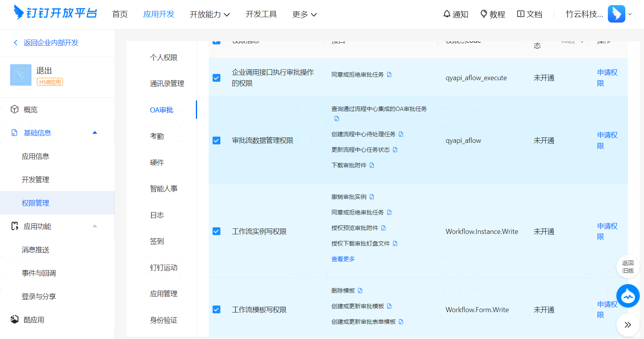The width and height of the screenshot is (644, 339).
Task: Open doc icon beside 下载审批附件
Action: click(x=372, y=165)
